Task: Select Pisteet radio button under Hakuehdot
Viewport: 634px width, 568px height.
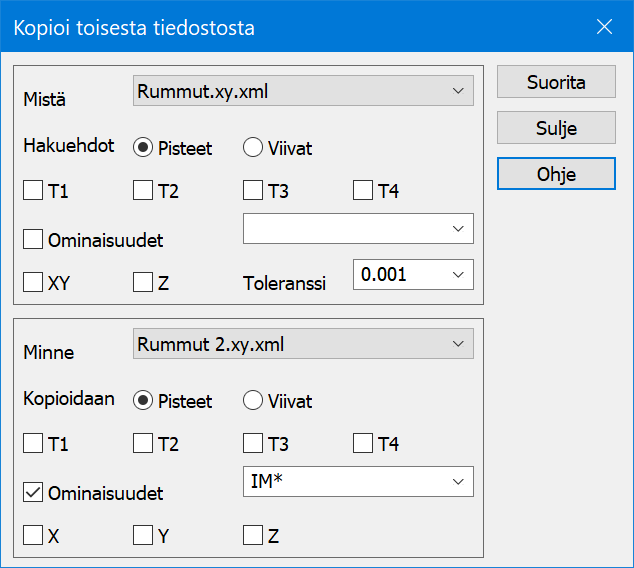Action: click(143, 148)
